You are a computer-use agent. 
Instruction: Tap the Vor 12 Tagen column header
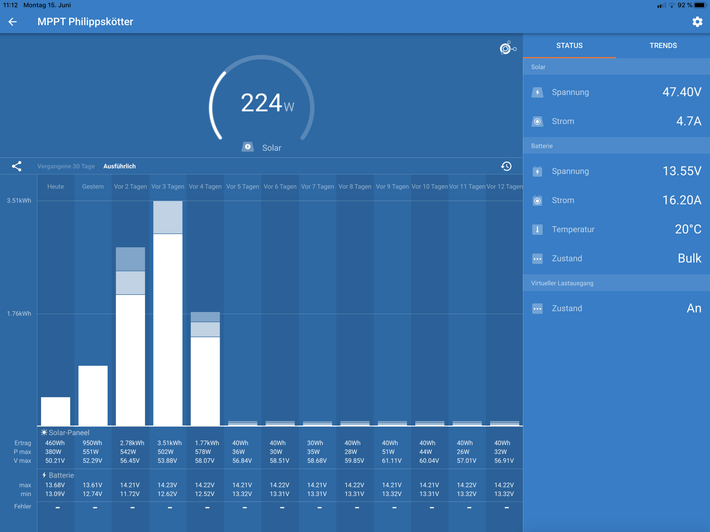point(504,187)
